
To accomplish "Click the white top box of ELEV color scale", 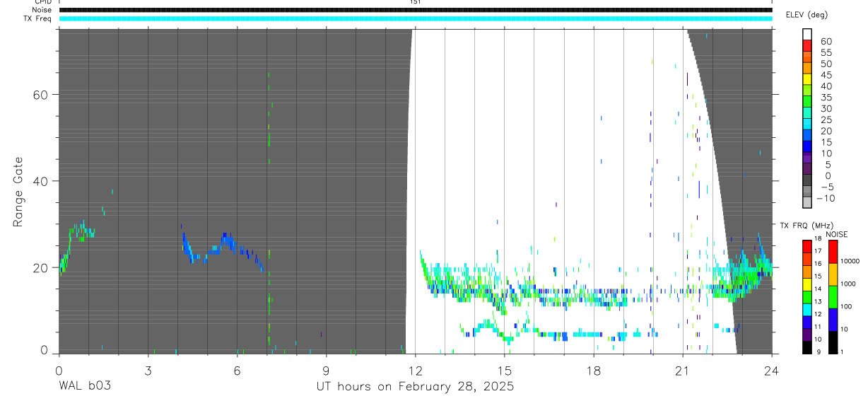I will coord(807,33).
